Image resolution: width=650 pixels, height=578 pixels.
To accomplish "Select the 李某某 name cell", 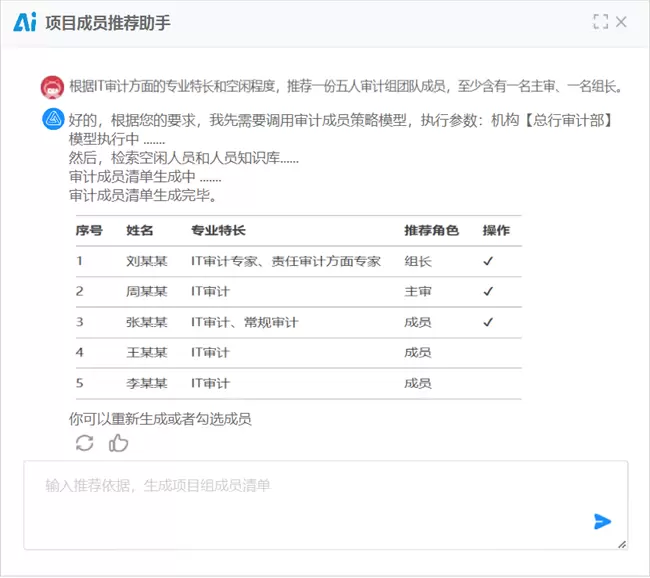I will click(147, 383).
